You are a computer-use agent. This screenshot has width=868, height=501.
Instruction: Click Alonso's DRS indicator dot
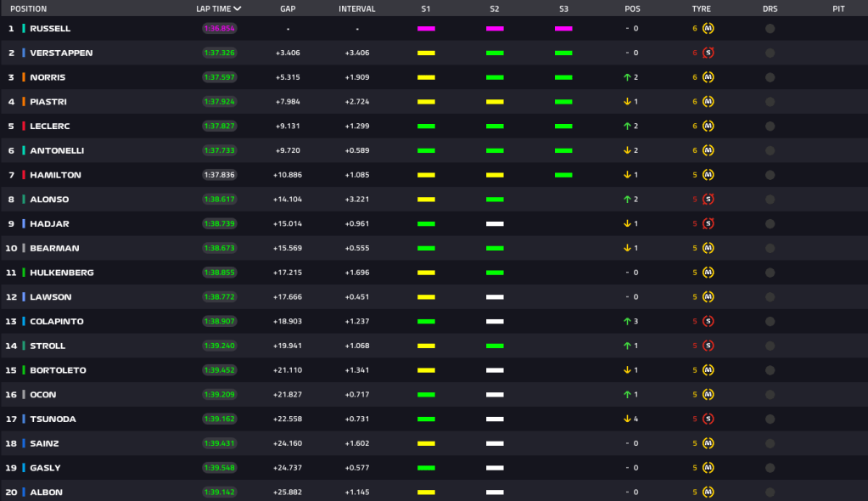(x=770, y=200)
